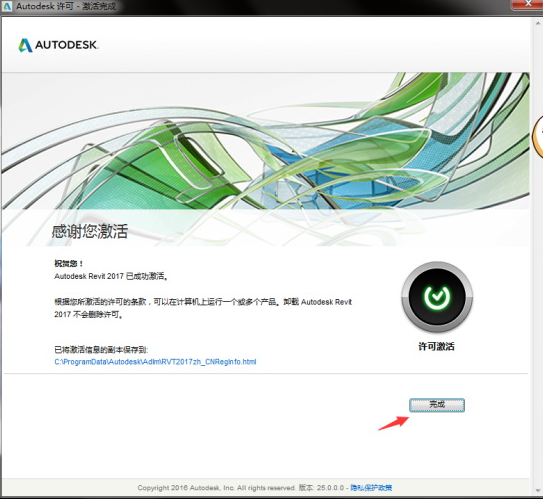Click the 许可激活 label under the icon
This screenshot has width=543, height=499.
click(436, 346)
